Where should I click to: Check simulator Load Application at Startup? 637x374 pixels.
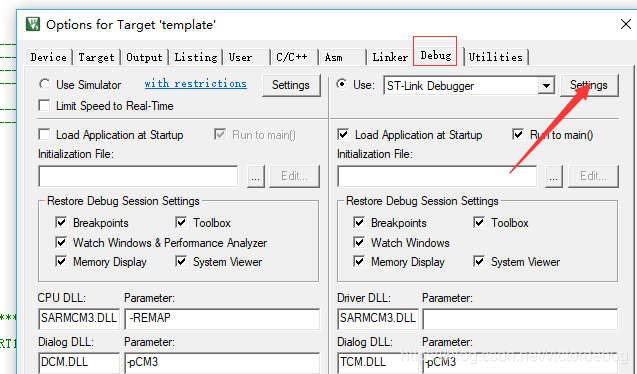coord(44,134)
